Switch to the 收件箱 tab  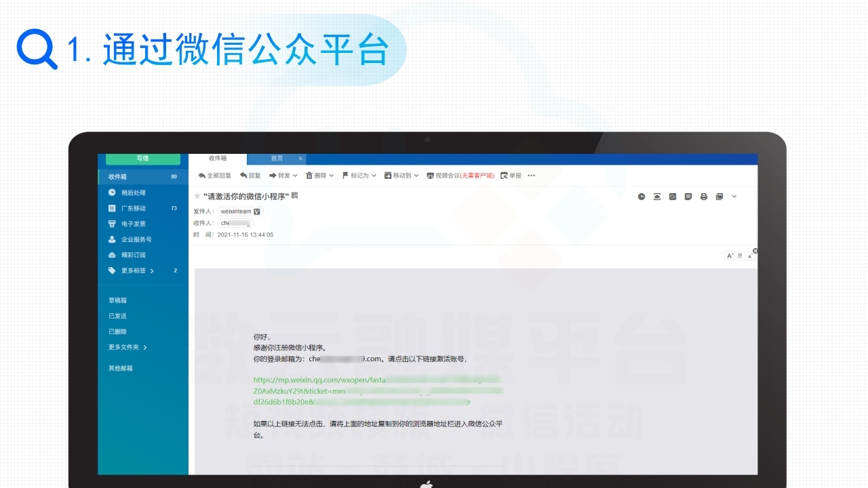coord(218,159)
